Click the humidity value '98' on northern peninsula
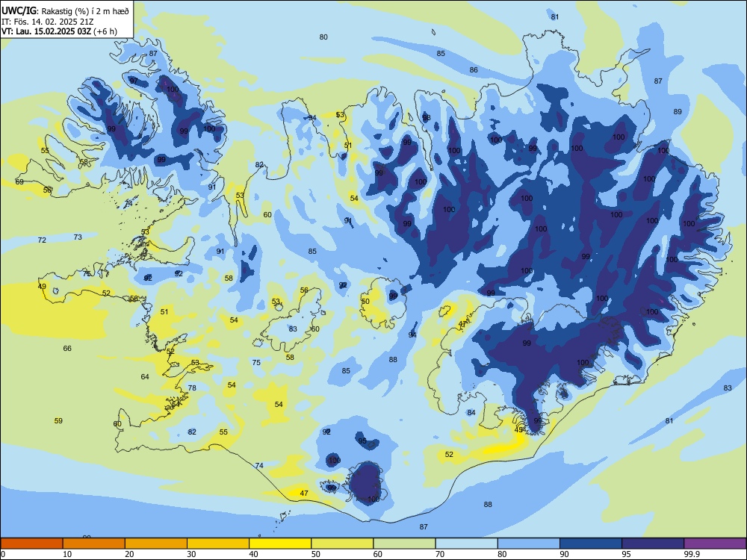 pyautogui.click(x=427, y=118)
